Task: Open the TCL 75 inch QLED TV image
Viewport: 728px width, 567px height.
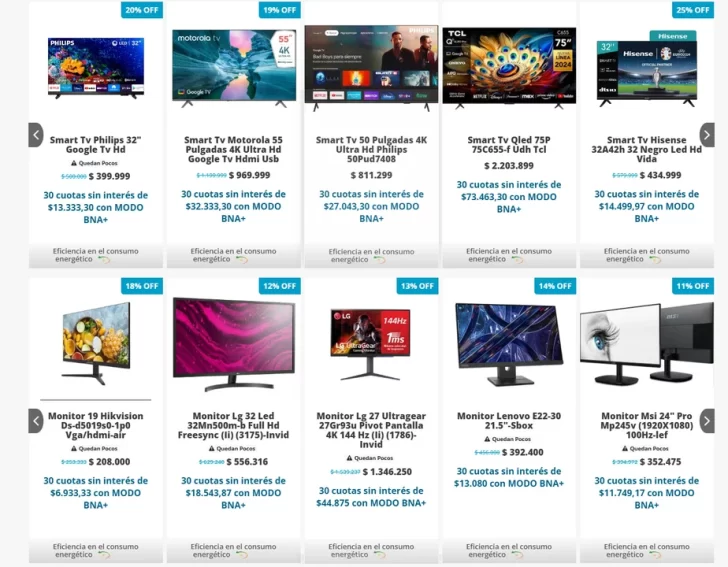Action: point(509,68)
